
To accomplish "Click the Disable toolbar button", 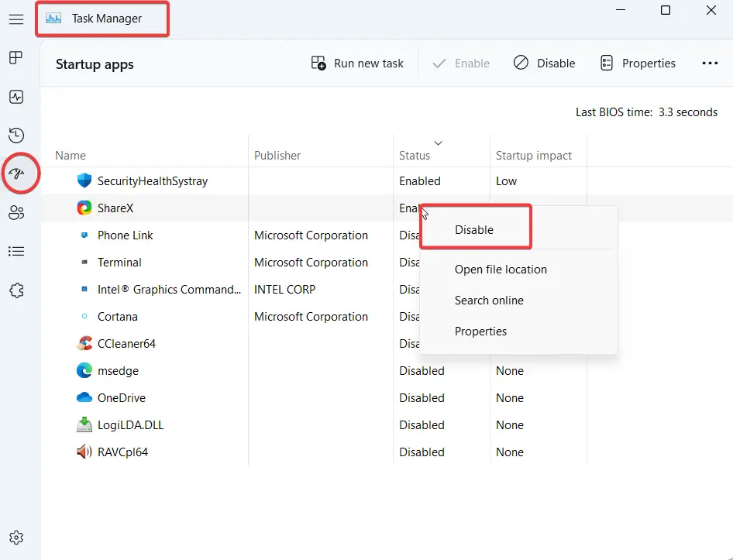I will coord(544,63).
